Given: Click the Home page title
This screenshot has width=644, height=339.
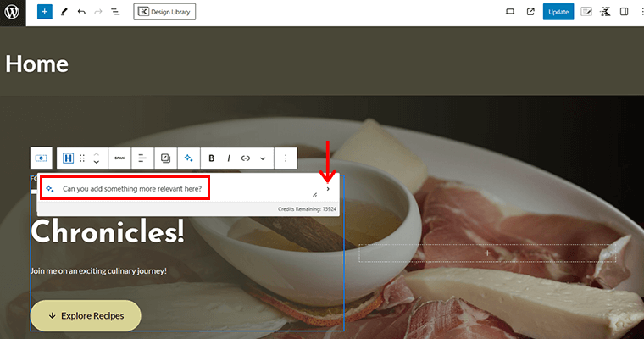Looking at the screenshot, I should click(37, 64).
